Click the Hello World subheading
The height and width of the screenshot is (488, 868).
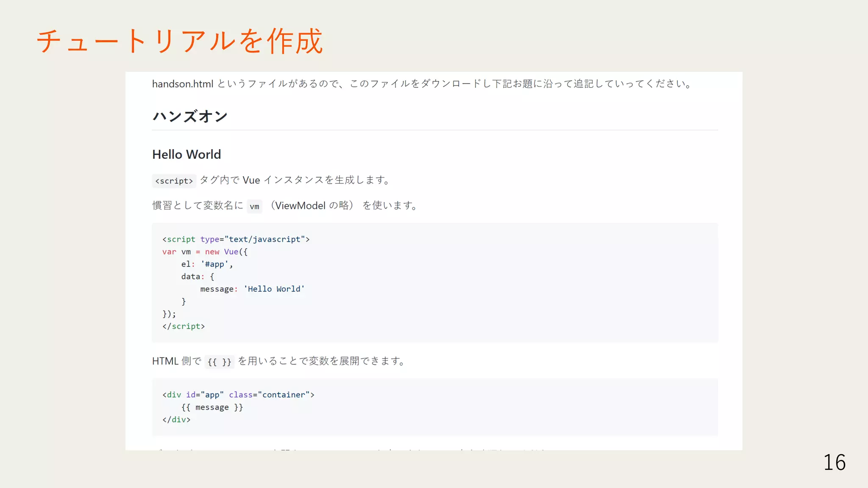click(186, 154)
